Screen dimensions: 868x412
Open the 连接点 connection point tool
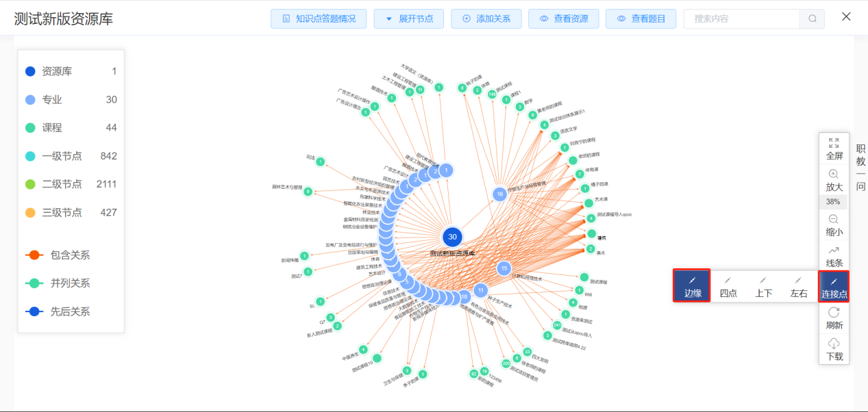click(x=834, y=287)
